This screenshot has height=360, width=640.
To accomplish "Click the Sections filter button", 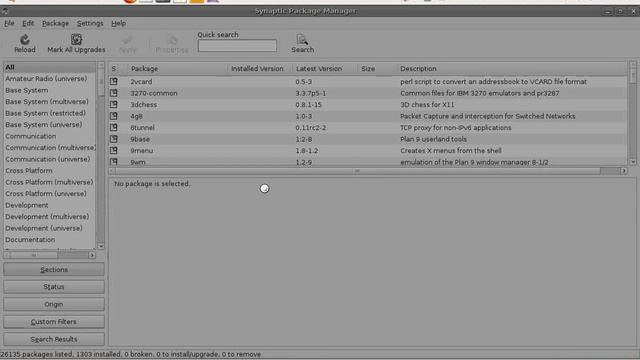I will pyautogui.click(x=54, y=269).
